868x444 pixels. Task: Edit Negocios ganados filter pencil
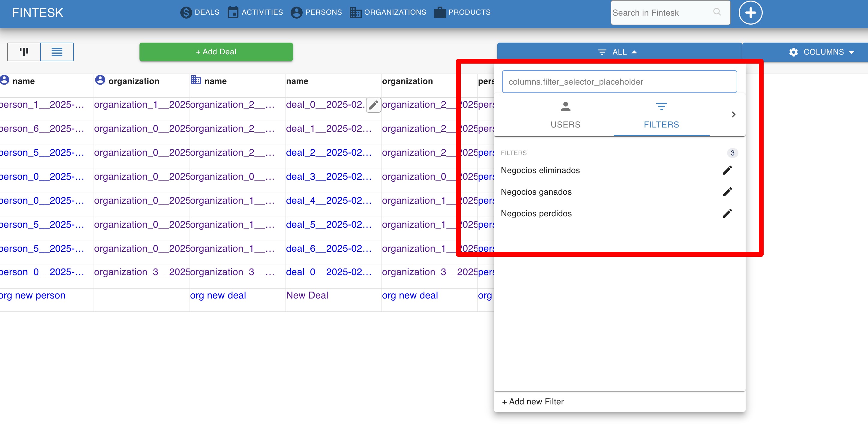click(728, 192)
